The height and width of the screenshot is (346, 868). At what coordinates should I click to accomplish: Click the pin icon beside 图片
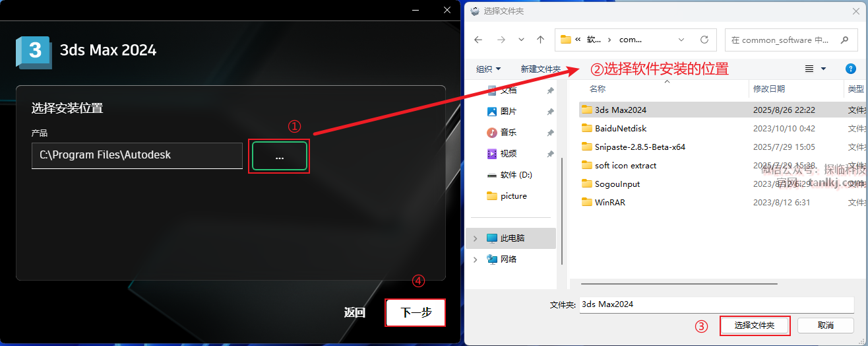tap(550, 112)
